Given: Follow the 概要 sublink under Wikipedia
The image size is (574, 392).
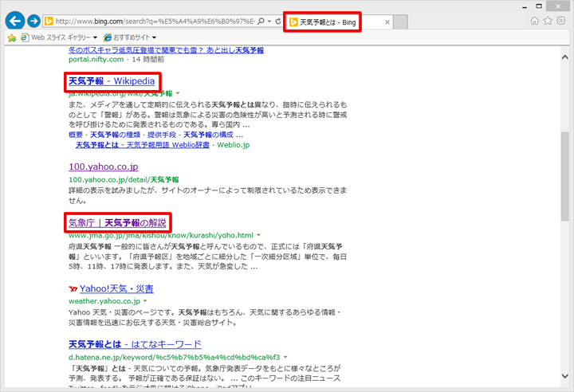Looking at the screenshot, I should (x=76, y=135).
